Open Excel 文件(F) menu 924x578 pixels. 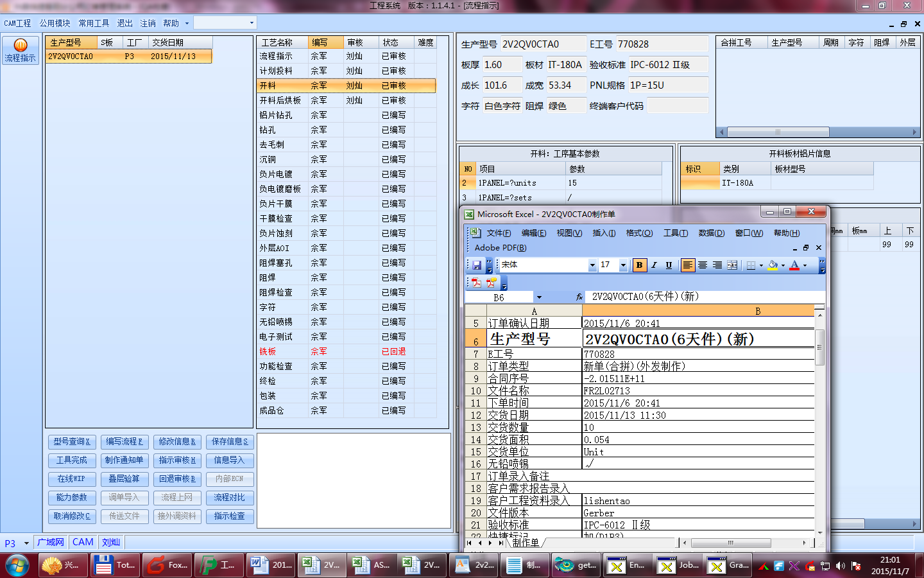click(499, 233)
